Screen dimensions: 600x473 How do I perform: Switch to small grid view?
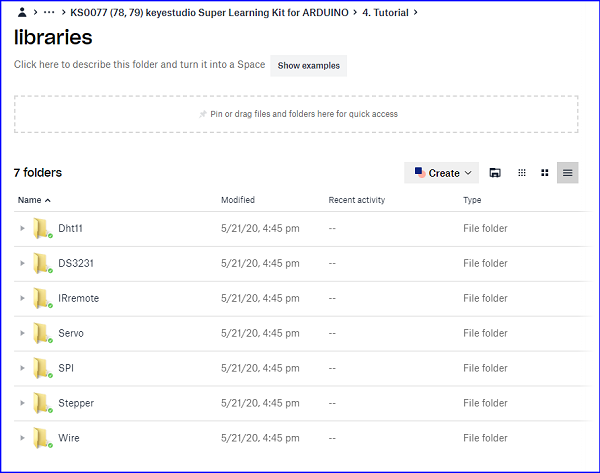[x=522, y=173]
